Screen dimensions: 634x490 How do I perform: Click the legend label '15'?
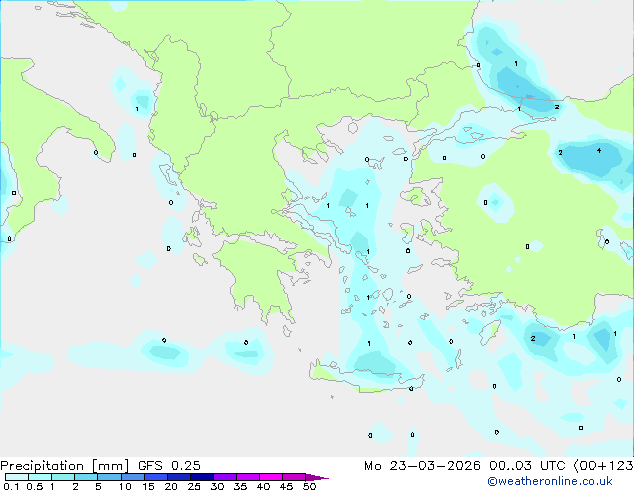(148, 486)
